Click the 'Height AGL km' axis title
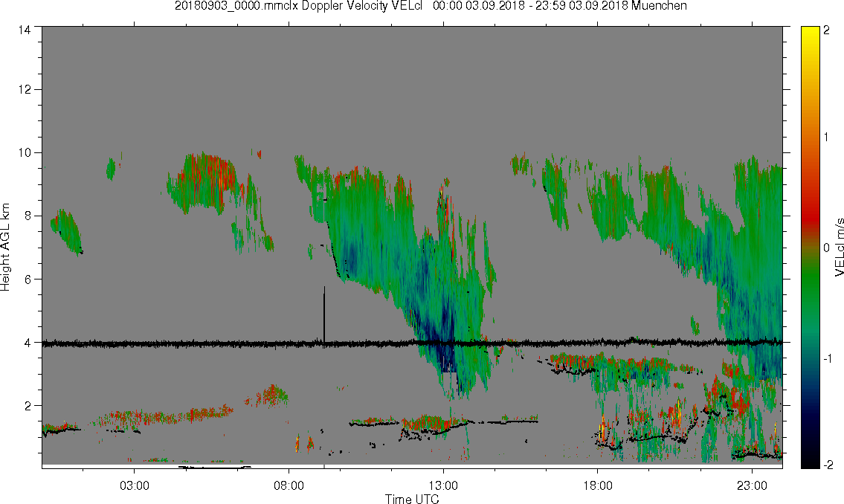Screen dimensions: 844x504 (x=5, y=248)
